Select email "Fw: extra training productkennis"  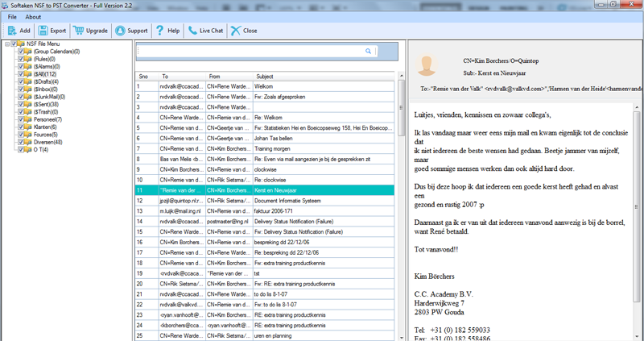[x=265, y=263]
